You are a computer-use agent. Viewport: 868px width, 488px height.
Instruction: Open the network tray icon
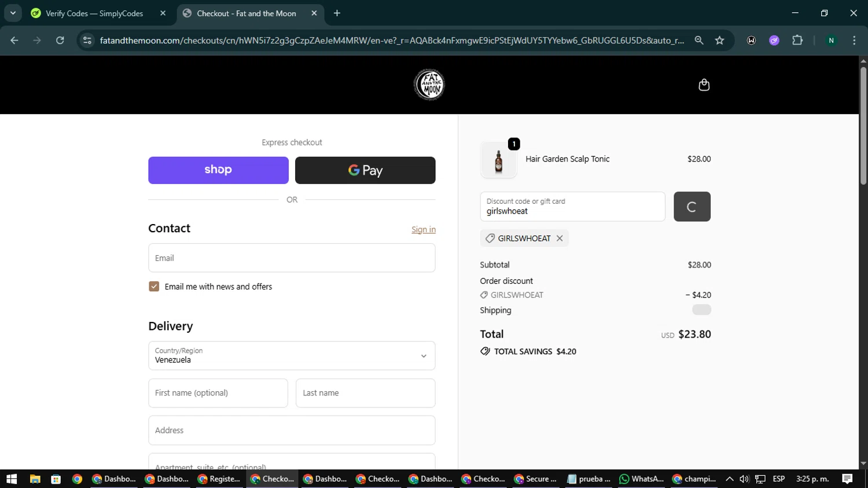coord(760,479)
